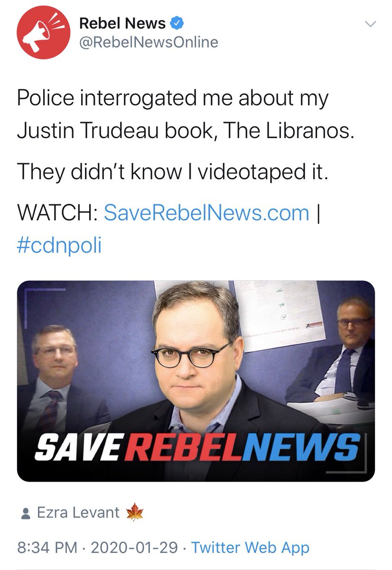The image size is (392, 570).
Task: Click the Twitter Web App source label
Action: 250,548
